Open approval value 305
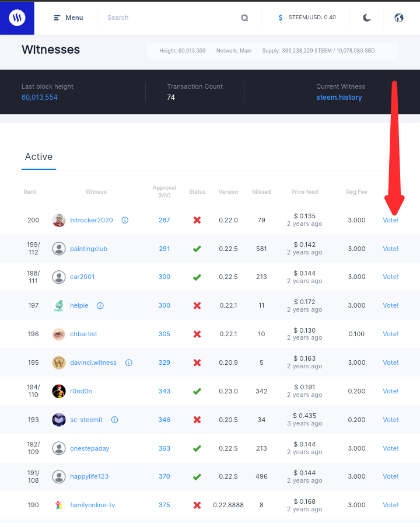This screenshot has height=523, width=420. (164, 334)
